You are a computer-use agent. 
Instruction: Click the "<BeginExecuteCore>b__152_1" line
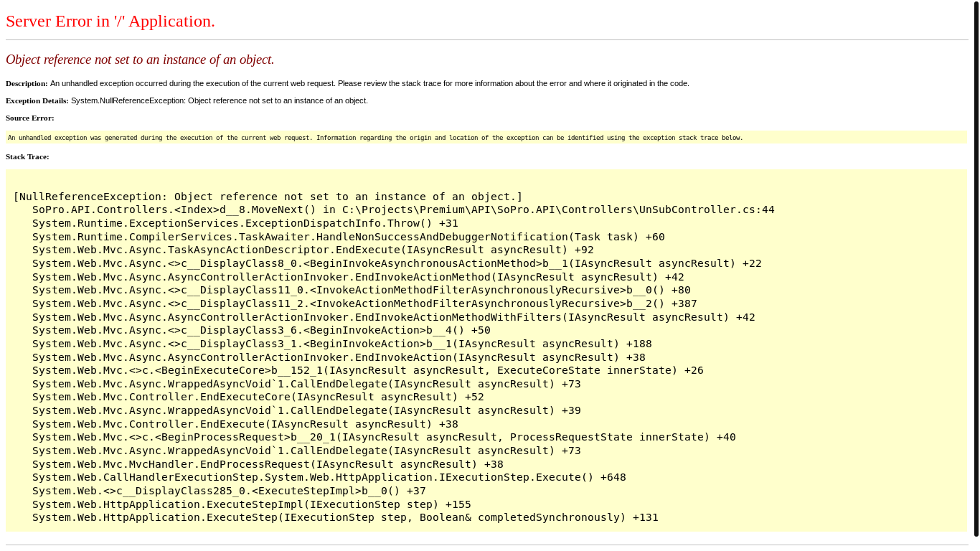point(368,370)
